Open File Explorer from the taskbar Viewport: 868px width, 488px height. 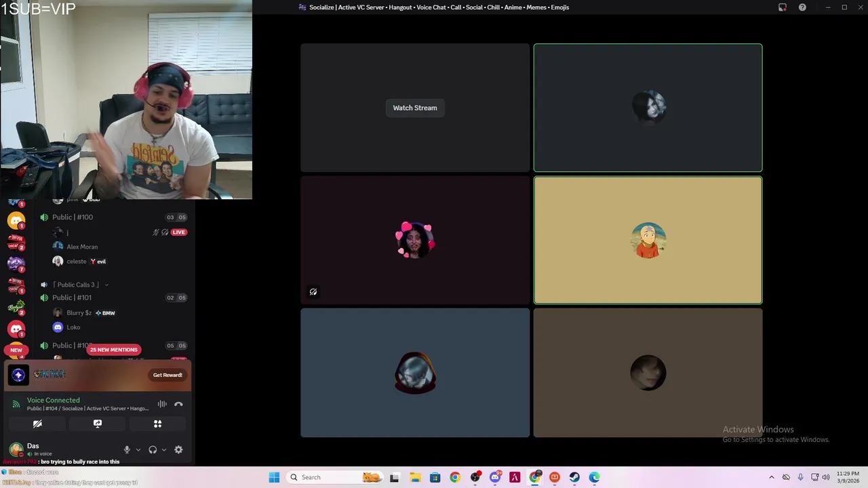click(x=415, y=477)
